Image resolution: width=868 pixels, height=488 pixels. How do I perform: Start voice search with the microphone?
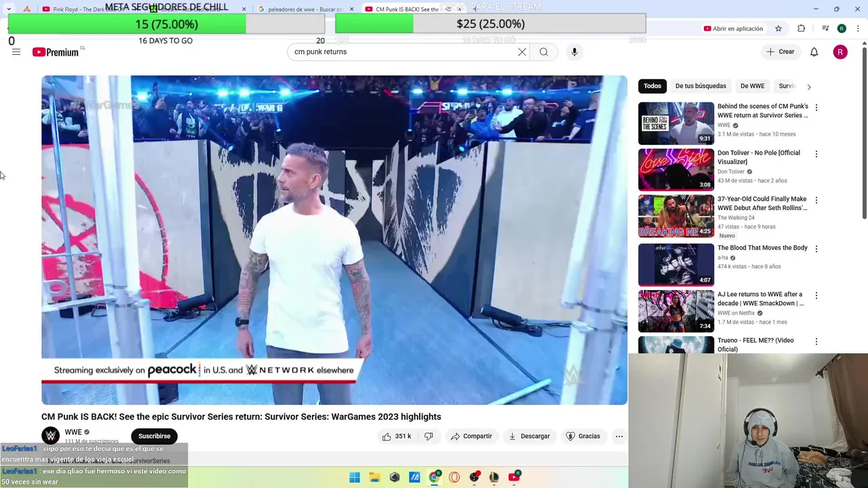[574, 52]
